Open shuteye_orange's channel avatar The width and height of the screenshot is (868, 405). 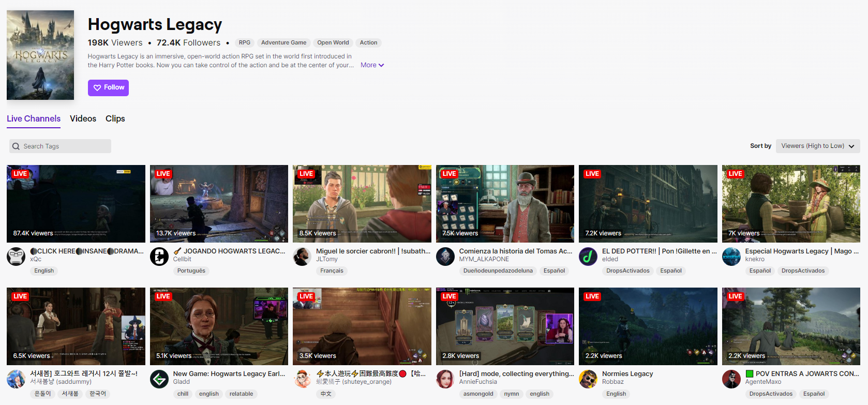pyautogui.click(x=302, y=379)
